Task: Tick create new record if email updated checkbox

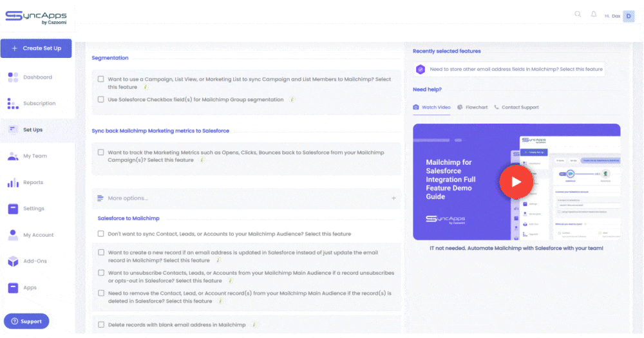Action: [x=101, y=252]
